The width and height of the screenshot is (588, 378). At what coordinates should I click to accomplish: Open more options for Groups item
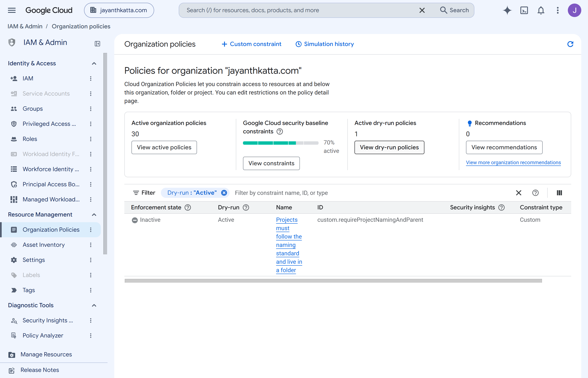click(91, 109)
